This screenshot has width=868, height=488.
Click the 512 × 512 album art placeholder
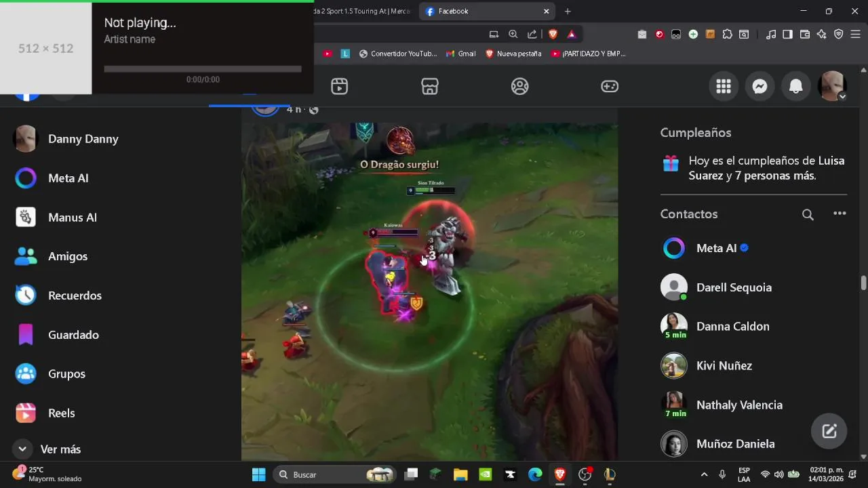(x=45, y=48)
